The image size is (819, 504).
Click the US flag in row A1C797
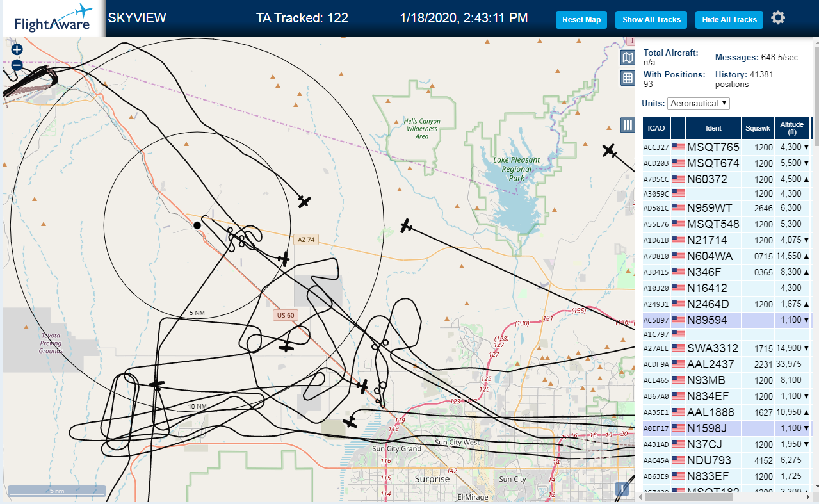(x=678, y=334)
